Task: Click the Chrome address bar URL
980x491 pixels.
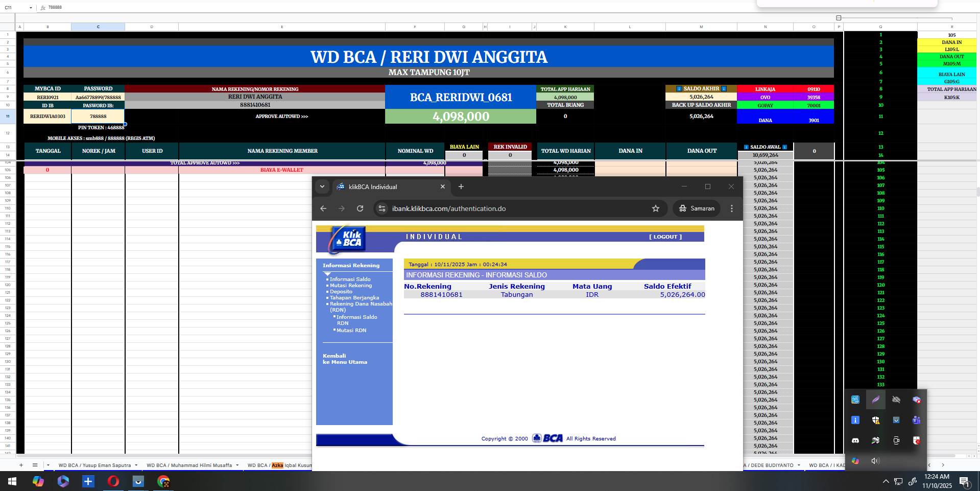Action: (x=449, y=208)
